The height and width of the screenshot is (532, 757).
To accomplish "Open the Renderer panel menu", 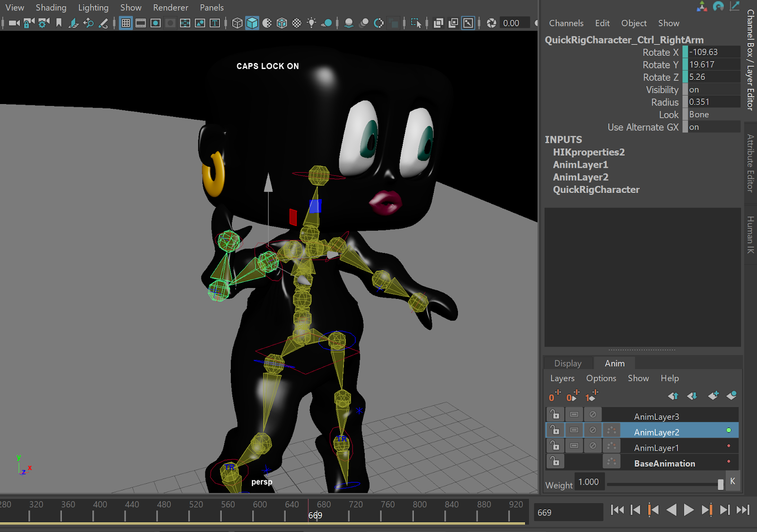I will click(x=170, y=8).
